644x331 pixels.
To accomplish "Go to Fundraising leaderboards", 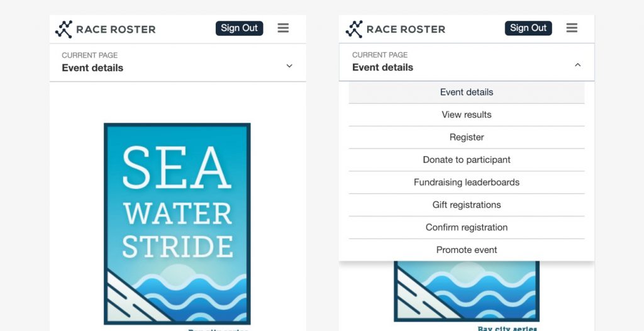I will pos(466,182).
